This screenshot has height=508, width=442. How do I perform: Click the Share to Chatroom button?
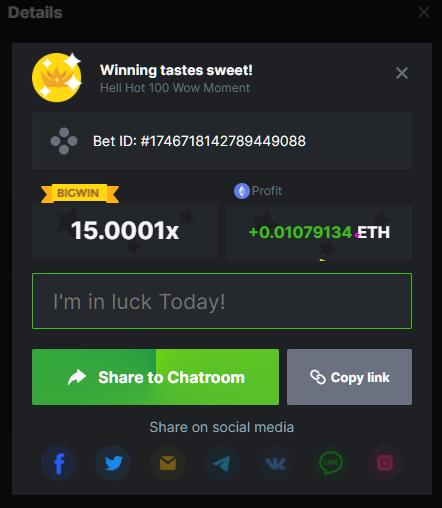(x=155, y=377)
